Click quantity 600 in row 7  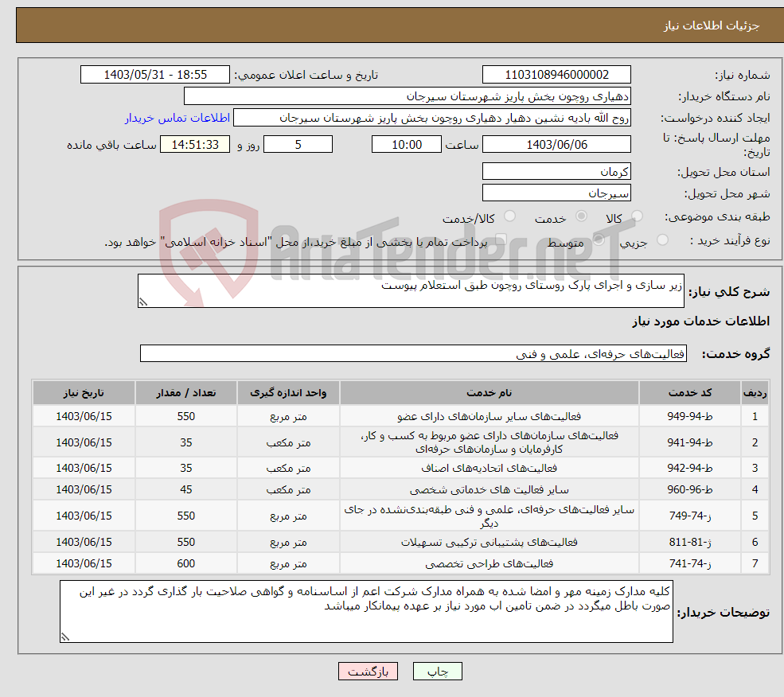pos(186,563)
